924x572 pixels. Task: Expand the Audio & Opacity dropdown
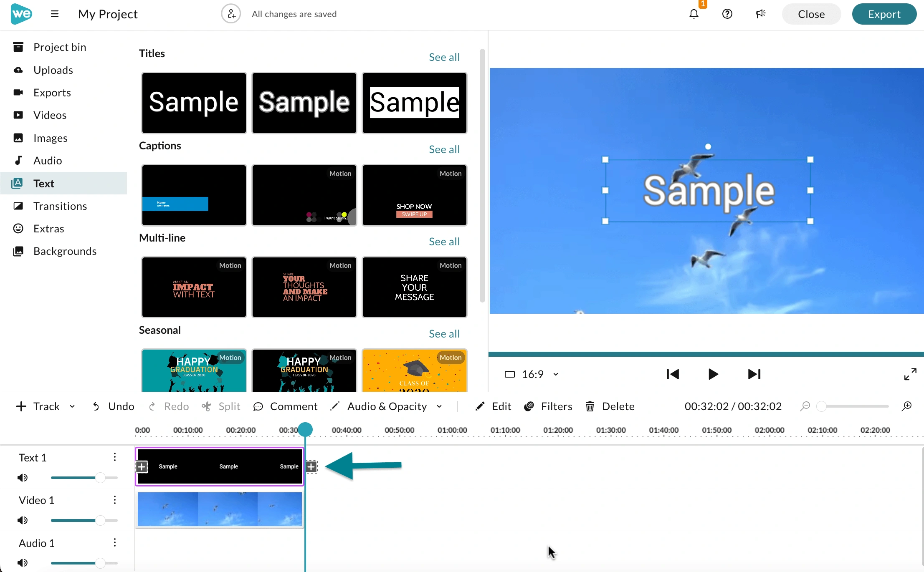click(x=439, y=406)
